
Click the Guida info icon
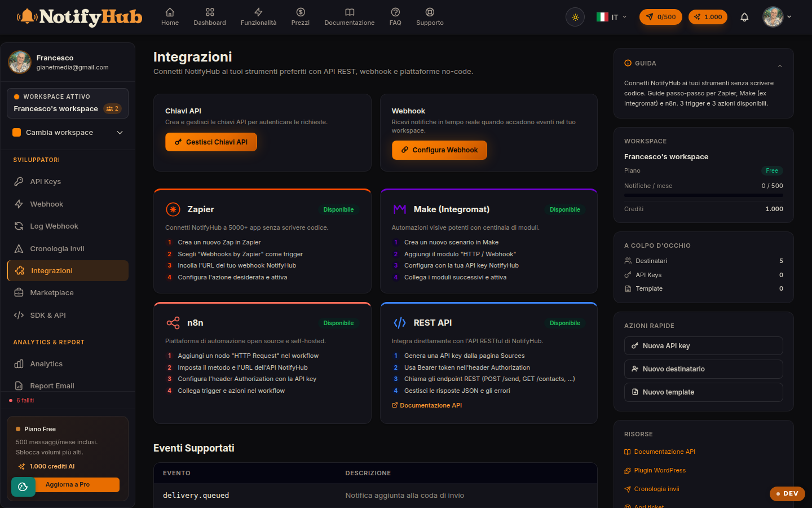(x=628, y=63)
